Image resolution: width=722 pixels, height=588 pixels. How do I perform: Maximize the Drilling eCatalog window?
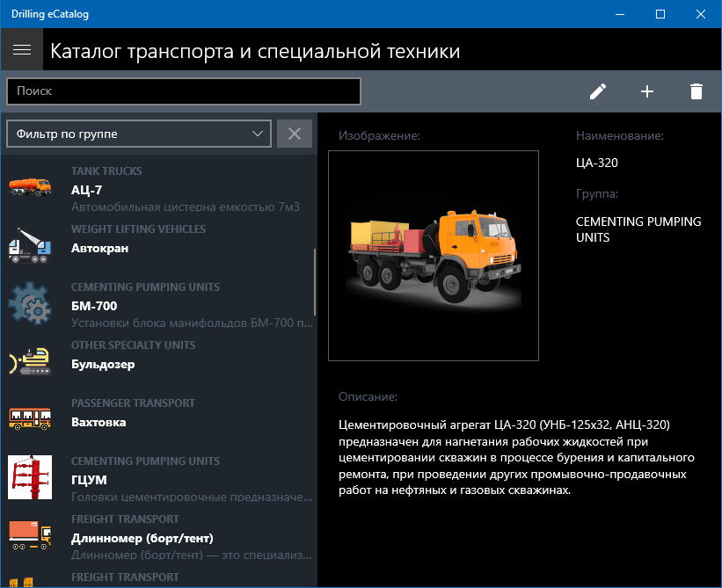(660, 14)
